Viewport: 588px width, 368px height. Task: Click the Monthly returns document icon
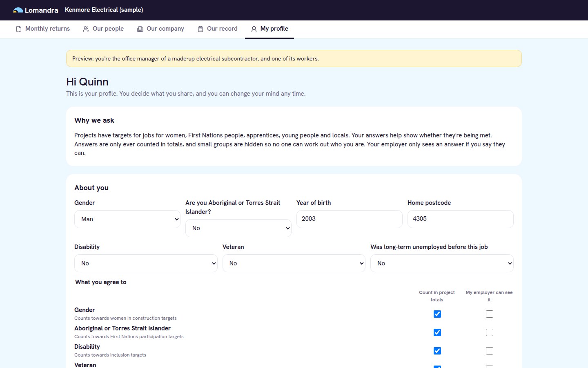coord(19,29)
